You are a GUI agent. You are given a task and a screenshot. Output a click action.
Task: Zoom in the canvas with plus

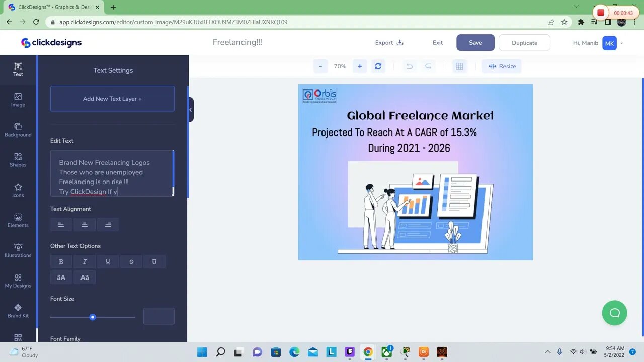pos(360,66)
